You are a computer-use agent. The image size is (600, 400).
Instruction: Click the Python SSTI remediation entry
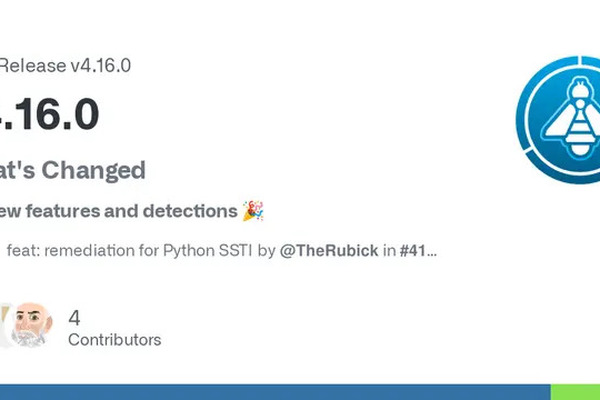point(140,250)
